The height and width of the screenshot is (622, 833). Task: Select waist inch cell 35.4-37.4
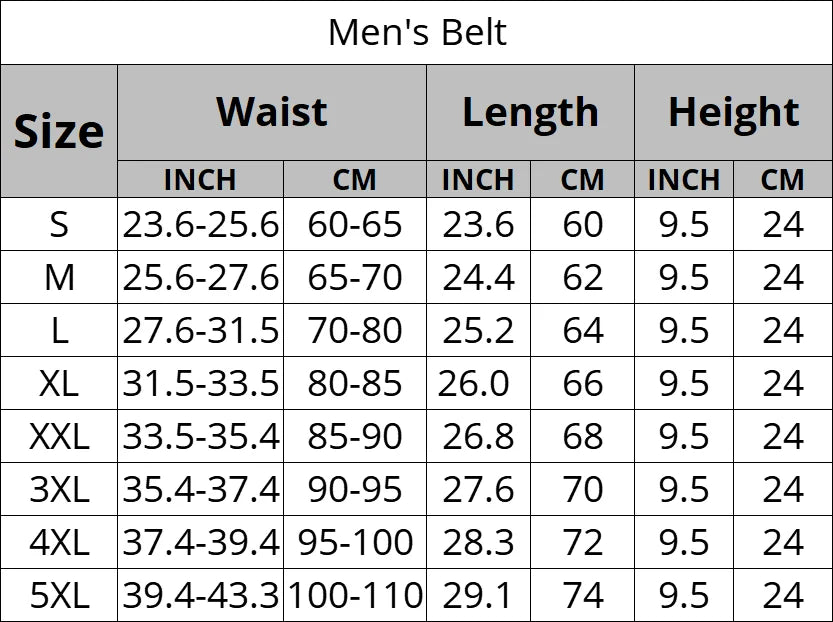coord(200,490)
